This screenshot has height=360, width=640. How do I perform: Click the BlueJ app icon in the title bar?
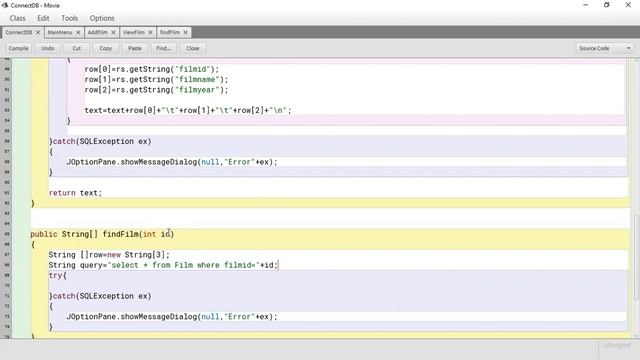(x=5, y=5)
